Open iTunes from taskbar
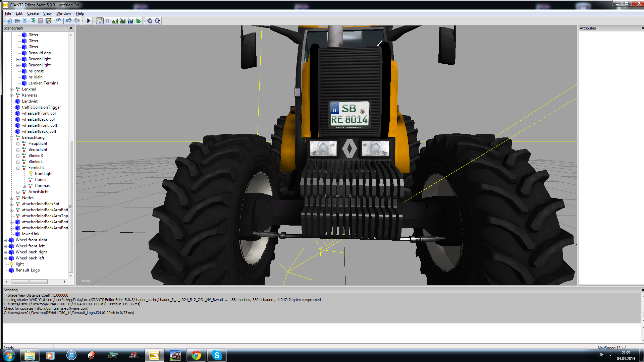Image resolution: width=644 pixels, height=362 pixels. (71, 355)
